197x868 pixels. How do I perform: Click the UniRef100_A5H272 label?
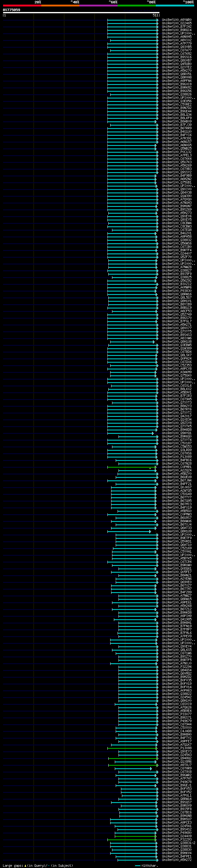point(176,860)
